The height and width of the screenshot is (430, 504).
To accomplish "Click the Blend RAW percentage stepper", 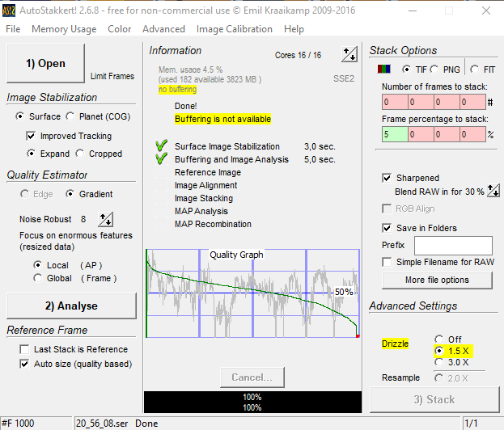I will 494,192.
